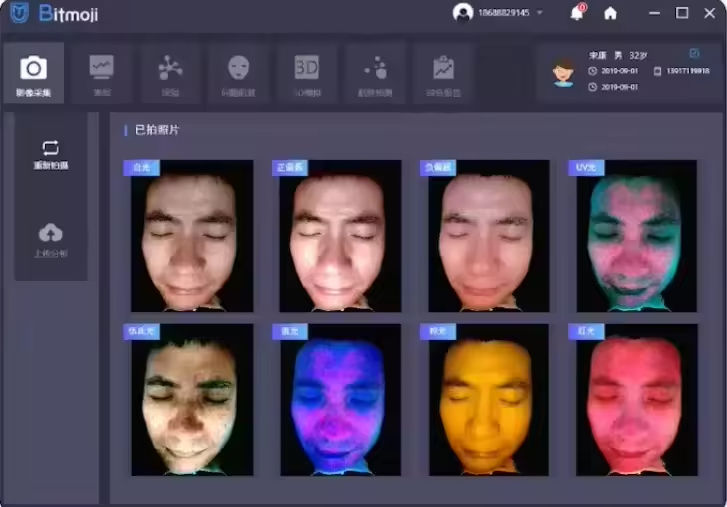727x507 pixels.
Task: Open the report clipboard chart icon
Action: coord(443,72)
